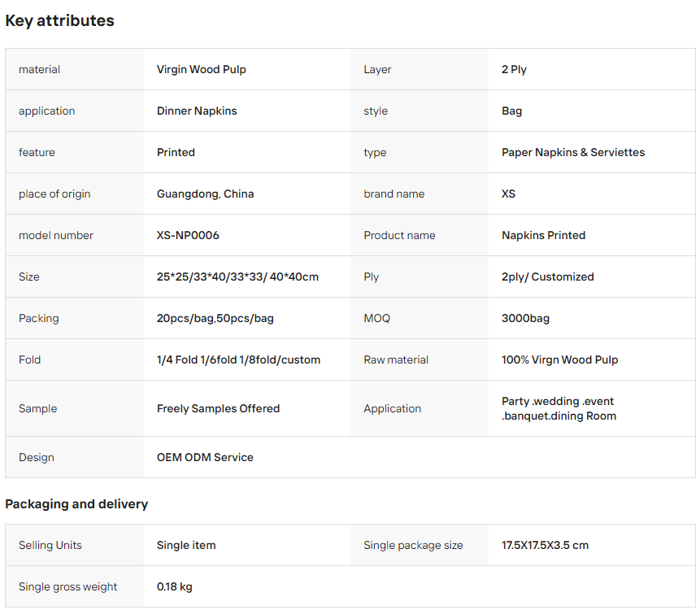Click the 'Bag' style value

[x=511, y=111]
